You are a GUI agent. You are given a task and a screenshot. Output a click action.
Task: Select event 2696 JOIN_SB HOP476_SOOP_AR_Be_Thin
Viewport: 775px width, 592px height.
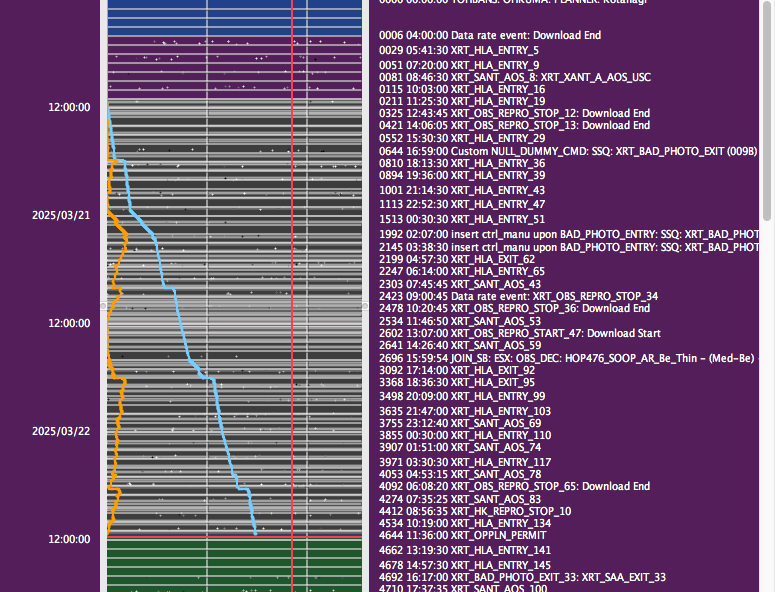(569, 359)
